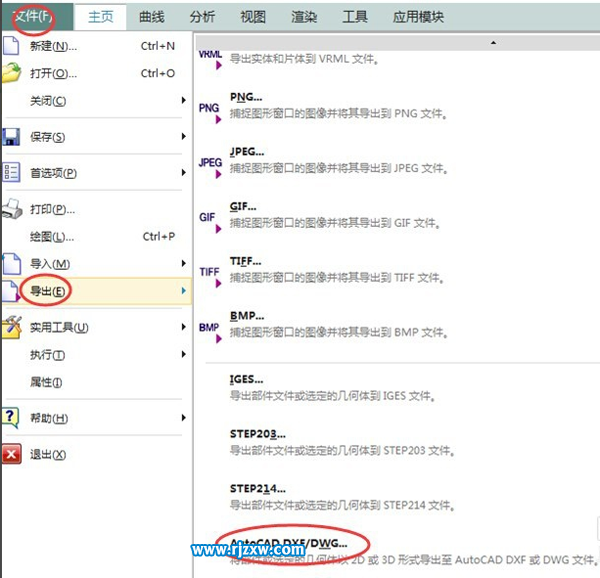This screenshot has height=578, width=600.
Task: Switch to the 分析 tab
Action: [x=202, y=17]
